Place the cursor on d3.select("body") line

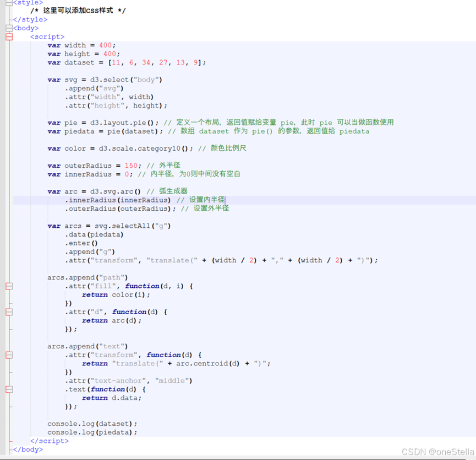click(105, 80)
